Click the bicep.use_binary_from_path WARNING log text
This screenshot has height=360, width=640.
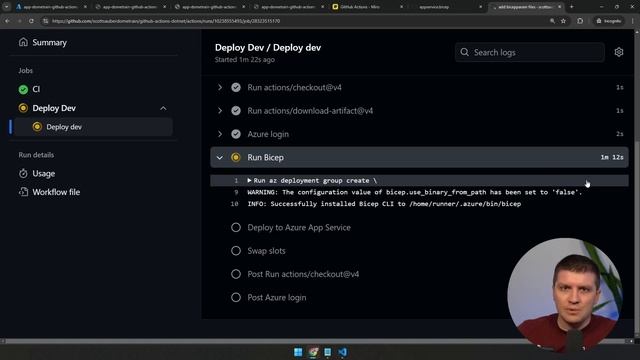click(415, 192)
